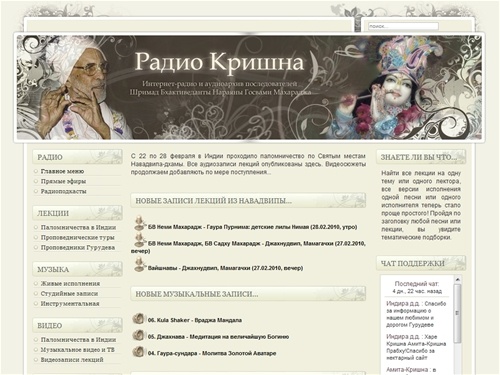Open track "06. Kula Shaker - Враджа Мандала"
500x375 pixels.
tap(195, 320)
